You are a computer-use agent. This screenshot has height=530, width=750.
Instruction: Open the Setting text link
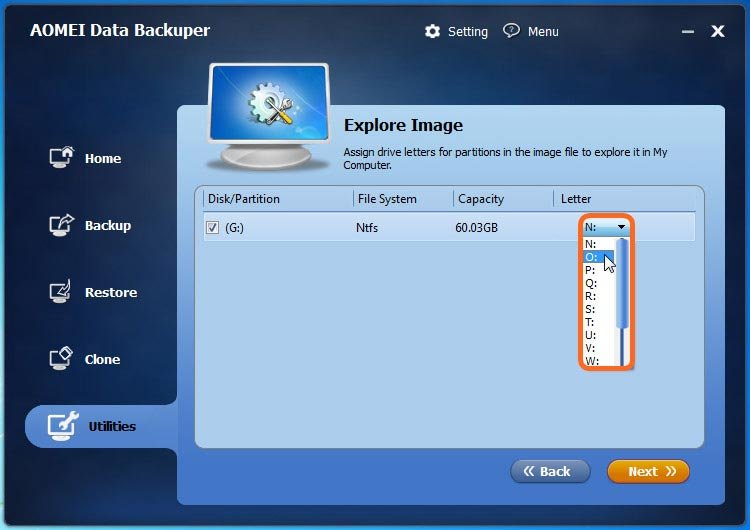click(468, 32)
